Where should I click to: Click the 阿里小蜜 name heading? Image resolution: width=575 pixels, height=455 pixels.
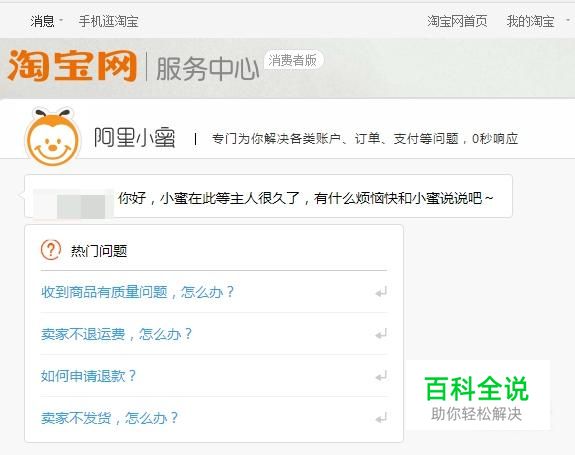click(x=135, y=137)
